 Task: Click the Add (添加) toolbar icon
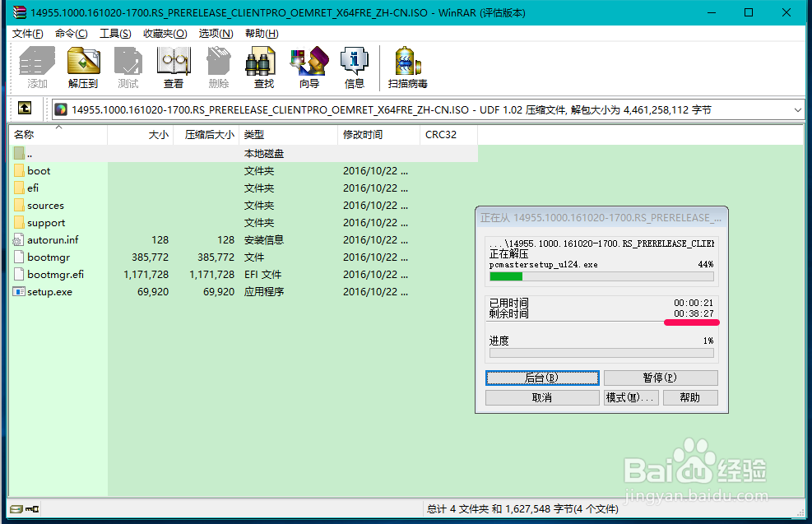point(37,67)
